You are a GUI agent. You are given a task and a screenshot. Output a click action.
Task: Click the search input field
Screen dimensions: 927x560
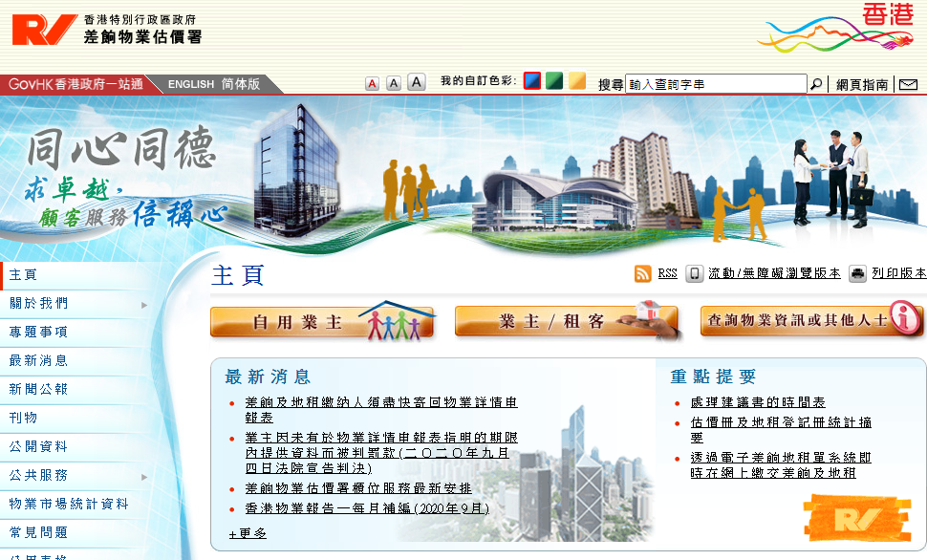[715, 84]
